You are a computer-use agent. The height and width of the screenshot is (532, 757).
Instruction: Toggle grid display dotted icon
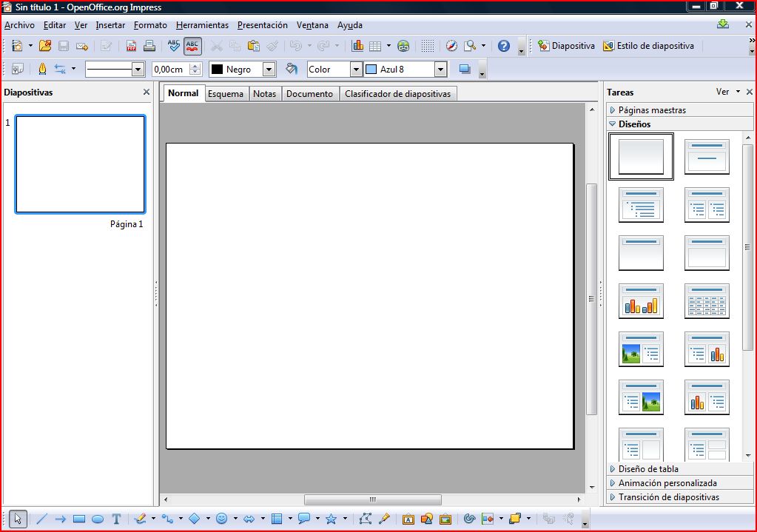click(427, 46)
